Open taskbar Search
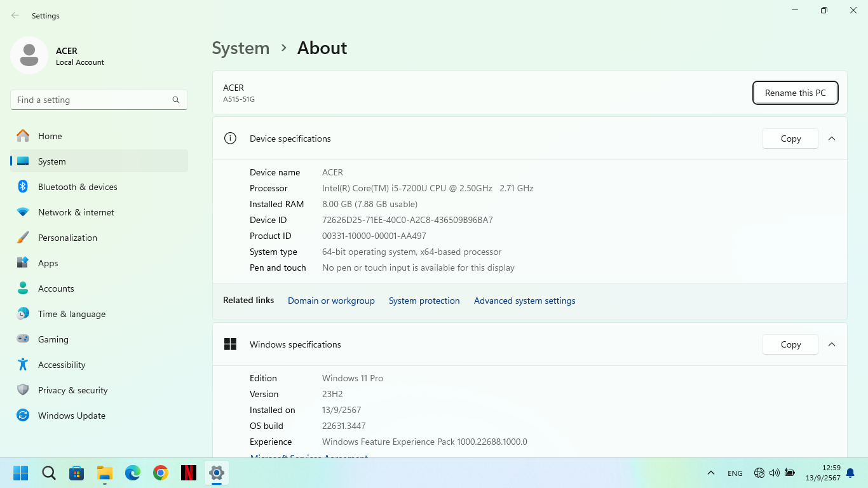This screenshot has width=868, height=488. point(49,473)
